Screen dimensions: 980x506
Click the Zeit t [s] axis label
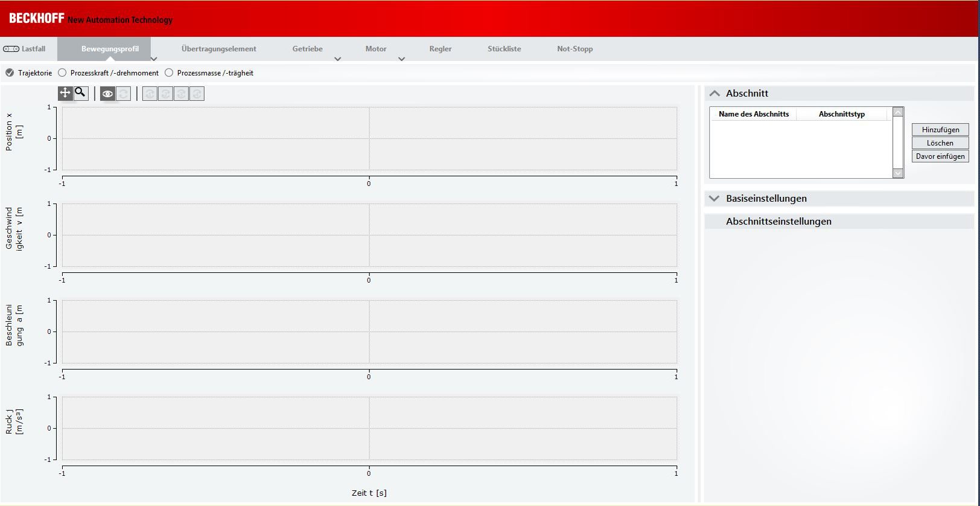(369, 493)
